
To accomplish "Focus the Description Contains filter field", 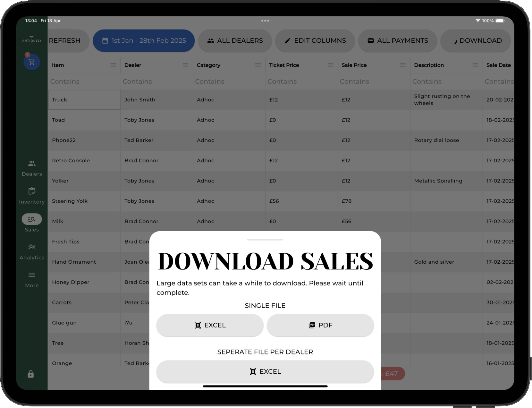I will click(x=447, y=81).
